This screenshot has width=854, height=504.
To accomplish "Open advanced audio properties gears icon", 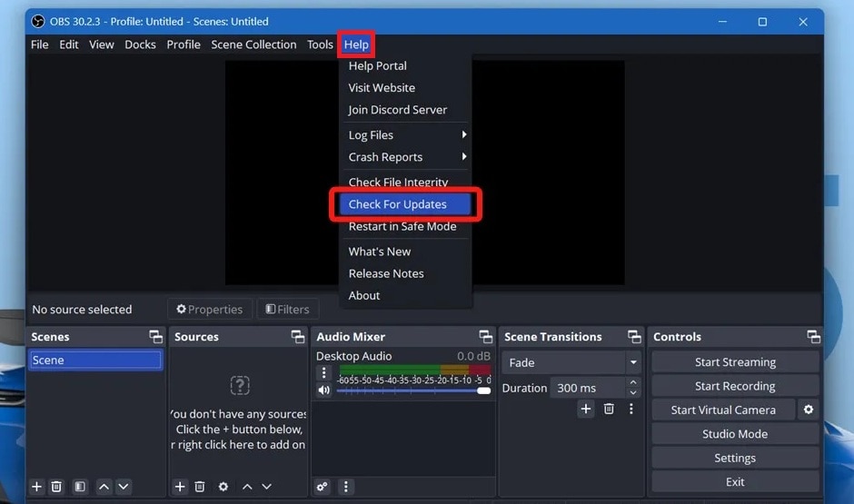I will tap(323, 486).
